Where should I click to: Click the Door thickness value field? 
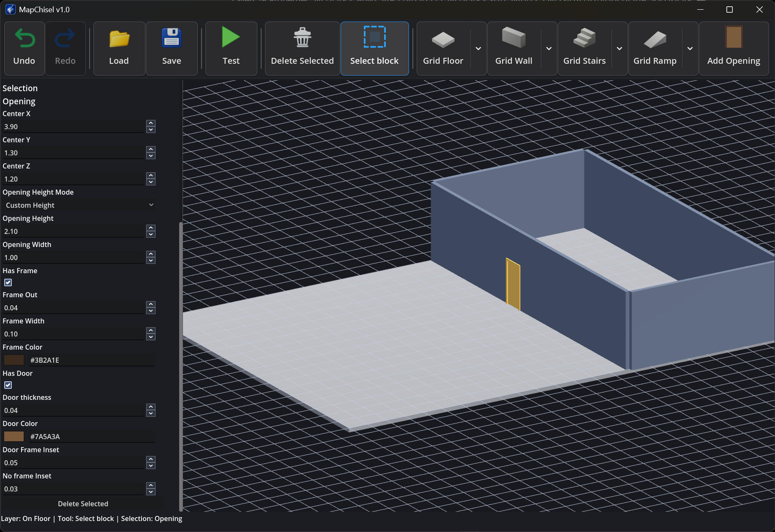pos(74,410)
